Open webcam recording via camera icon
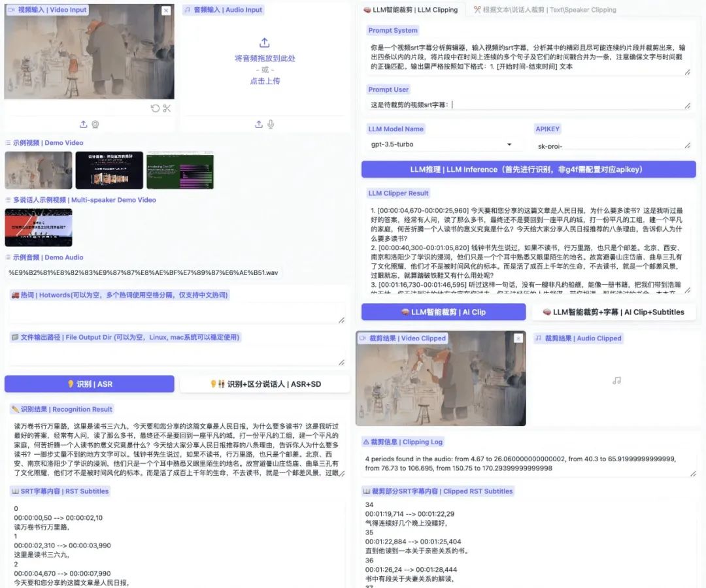The image size is (706, 588). (95, 123)
